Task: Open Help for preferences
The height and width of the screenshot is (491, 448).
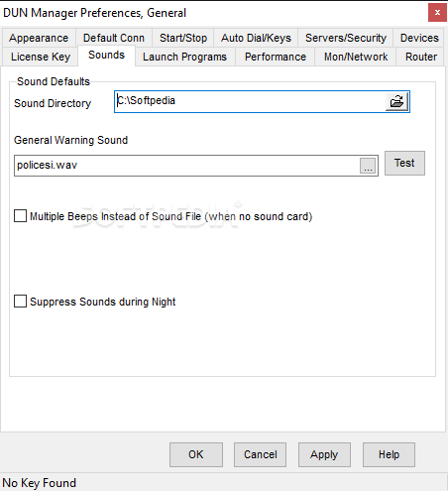Action: pyautogui.click(x=389, y=454)
